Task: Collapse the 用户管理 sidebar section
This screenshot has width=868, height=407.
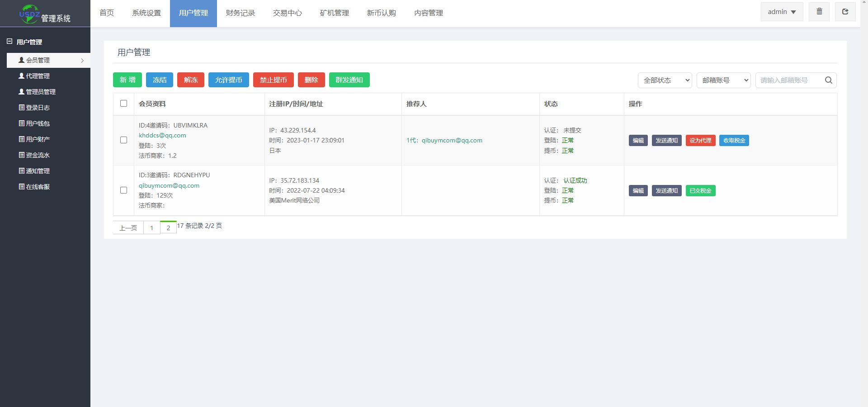Action: click(x=9, y=42)
